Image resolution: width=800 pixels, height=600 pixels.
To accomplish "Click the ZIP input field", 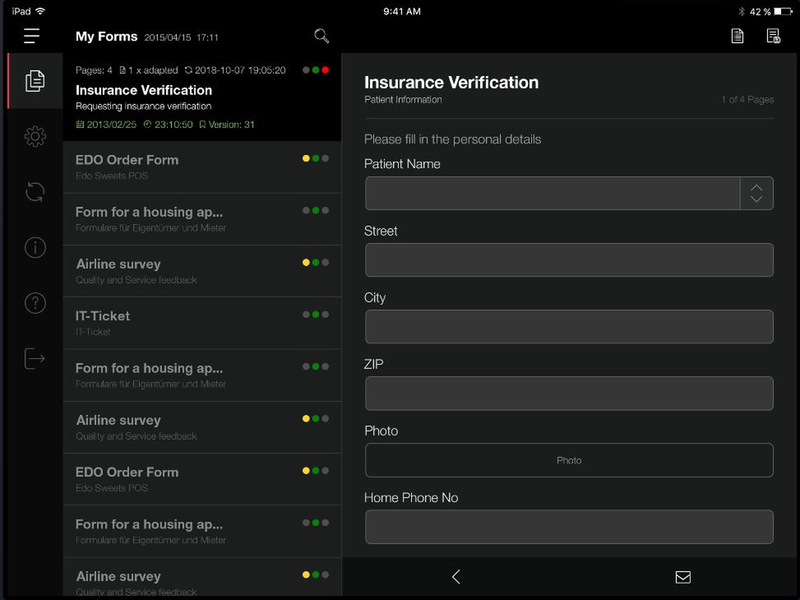I will point(569,391).
